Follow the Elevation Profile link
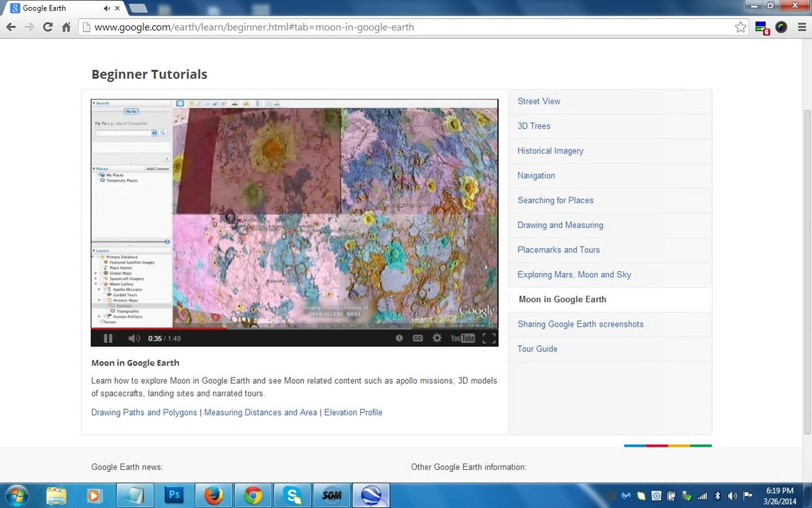The height and width of the screenshot is (508, 812). click(x=353, y=413)
